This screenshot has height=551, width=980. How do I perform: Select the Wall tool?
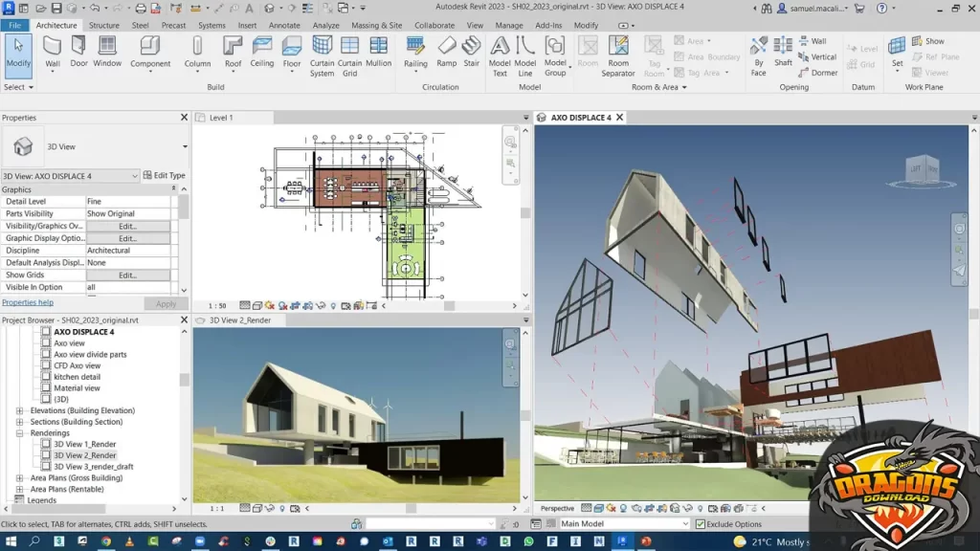click(x=54, y=48)
